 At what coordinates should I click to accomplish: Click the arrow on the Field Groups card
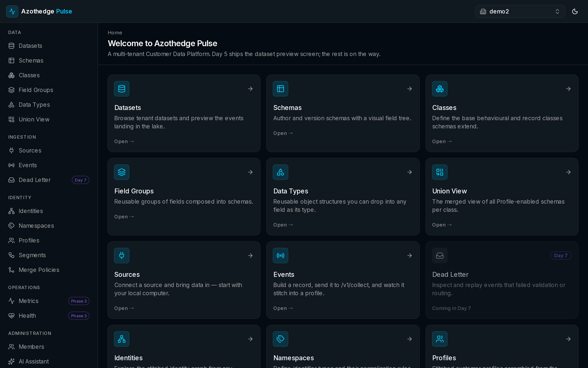[250, 172]
